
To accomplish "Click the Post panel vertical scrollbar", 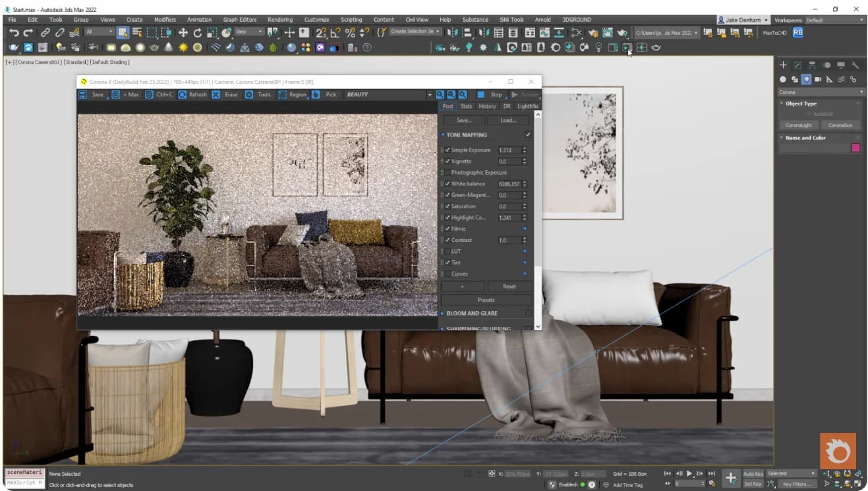I will coord(537,220).
